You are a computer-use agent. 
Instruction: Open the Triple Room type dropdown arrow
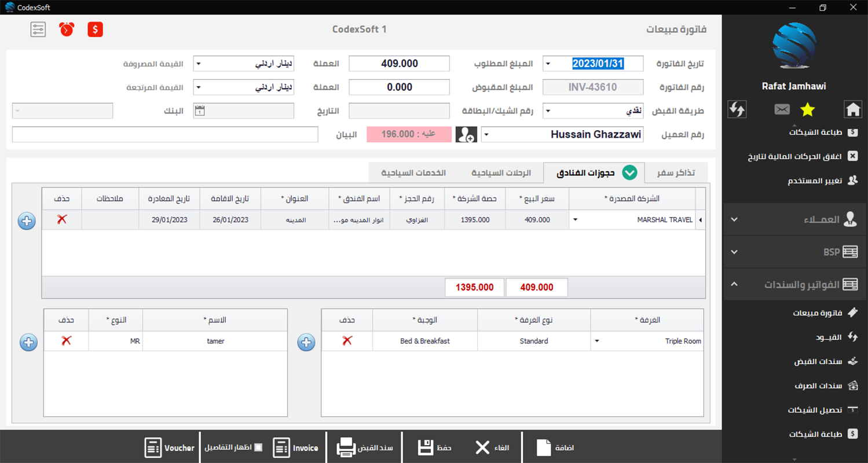tap(596, 341)
